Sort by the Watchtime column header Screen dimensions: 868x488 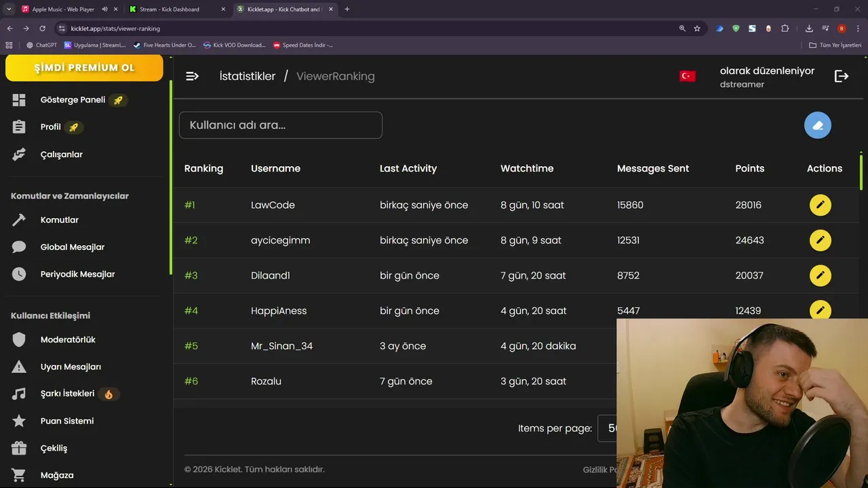pyautogui.click(x=527, y=169)
